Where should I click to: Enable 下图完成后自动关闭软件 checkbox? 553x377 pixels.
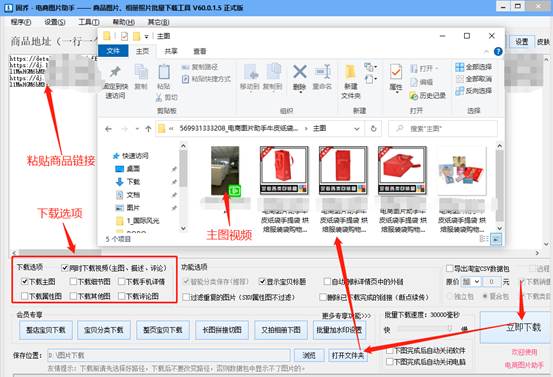pyautogui.click(x=389, y=351)
